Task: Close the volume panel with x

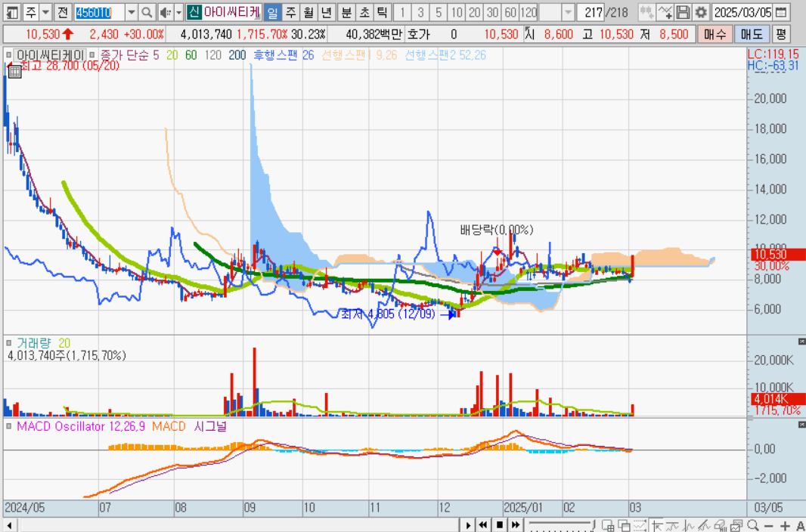Action: [801, 342]
